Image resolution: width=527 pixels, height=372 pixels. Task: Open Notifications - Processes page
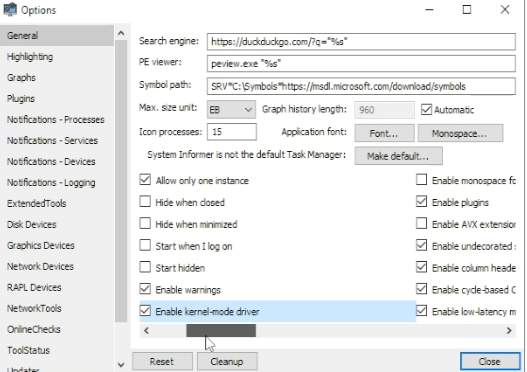[56, 120]
